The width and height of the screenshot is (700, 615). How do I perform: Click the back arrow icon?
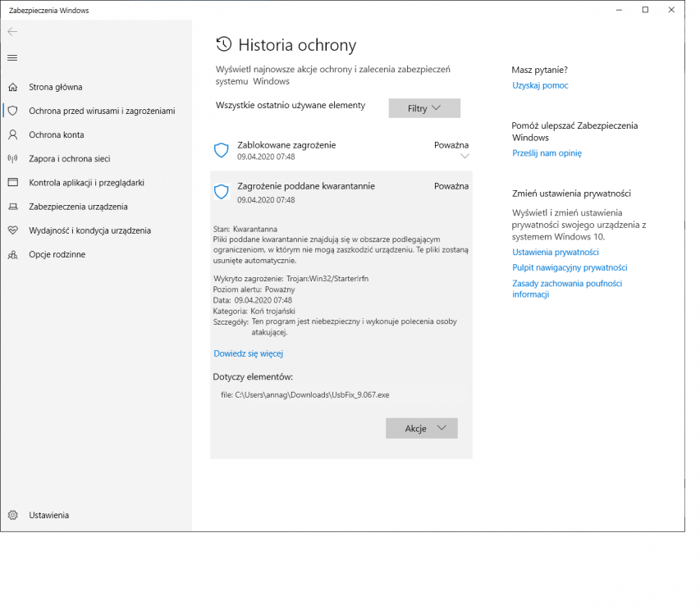(x=12, y=31)
